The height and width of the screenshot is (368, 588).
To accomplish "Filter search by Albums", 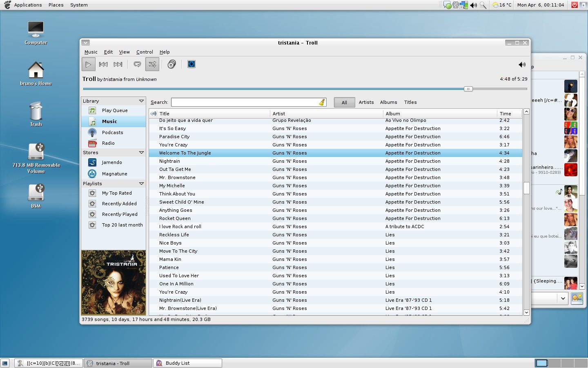I will coord(388,102).
